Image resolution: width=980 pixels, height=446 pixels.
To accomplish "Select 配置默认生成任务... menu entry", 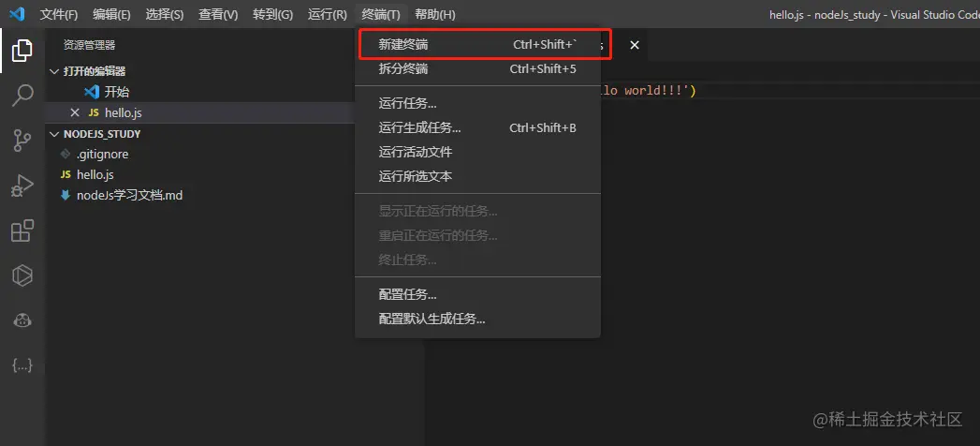I will tap(477, 319).
